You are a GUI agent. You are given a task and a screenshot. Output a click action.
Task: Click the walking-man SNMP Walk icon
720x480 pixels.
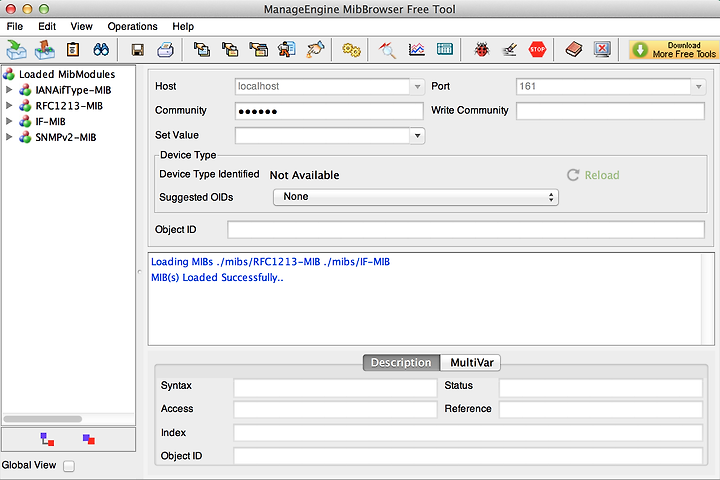coord(287,50)
